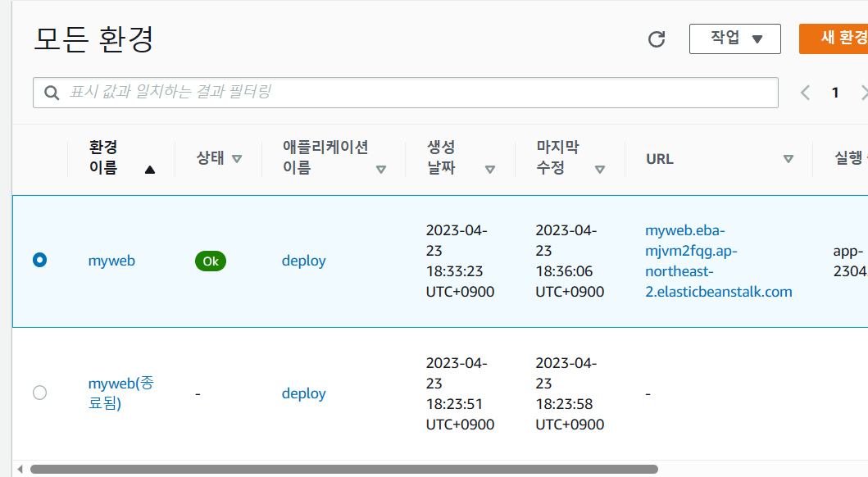
Task: Sort by URL column arrow
Action: (x=788, y=159)
